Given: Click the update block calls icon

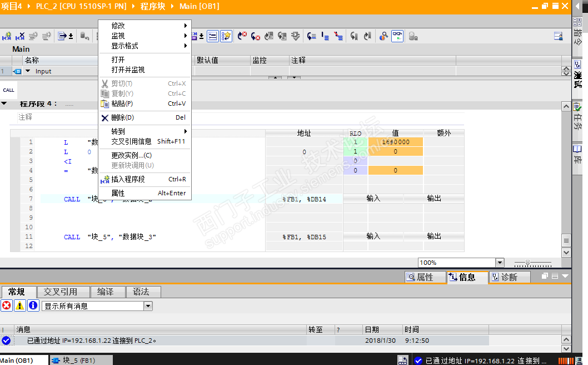Looking at the screenshot, I should coord(269,36).
